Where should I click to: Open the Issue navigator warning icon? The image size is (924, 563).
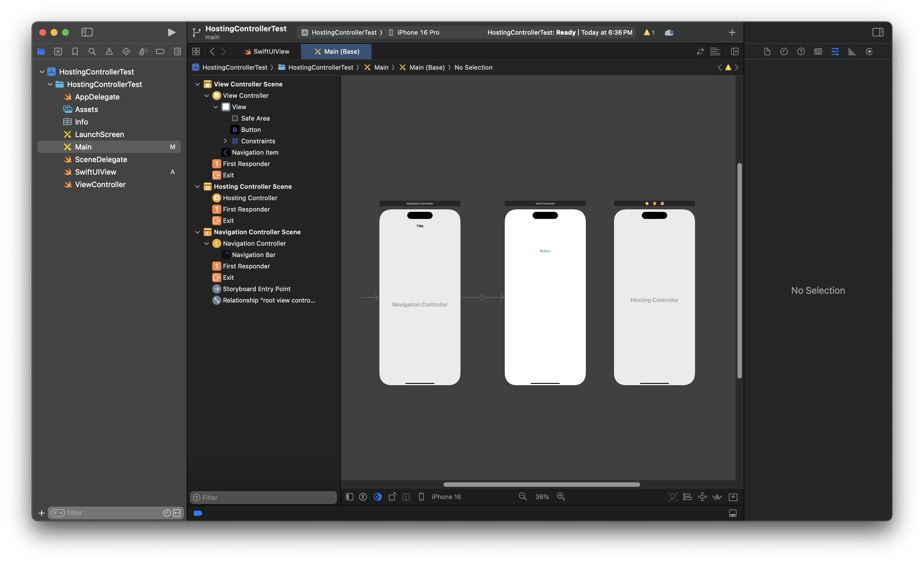point(109,51)
